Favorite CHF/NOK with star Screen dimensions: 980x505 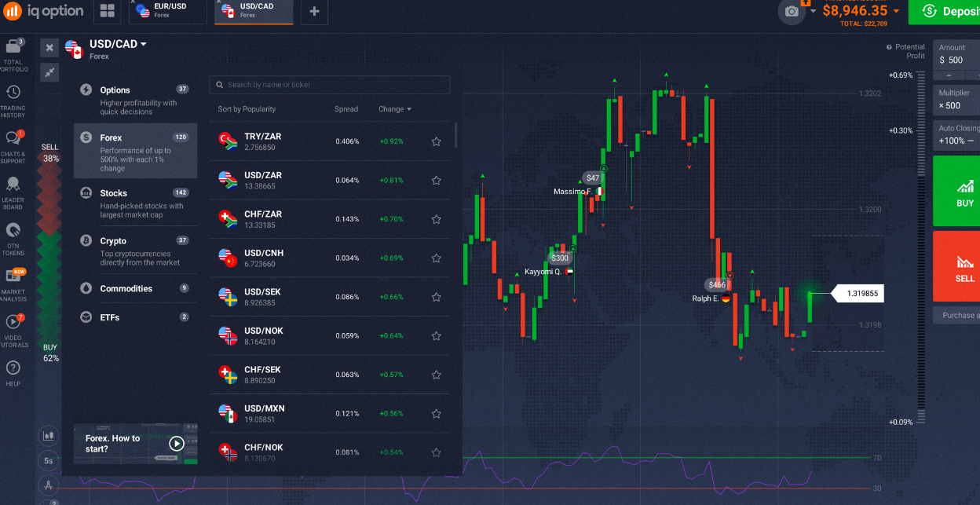pyautogui.click(x=436, y=452)
